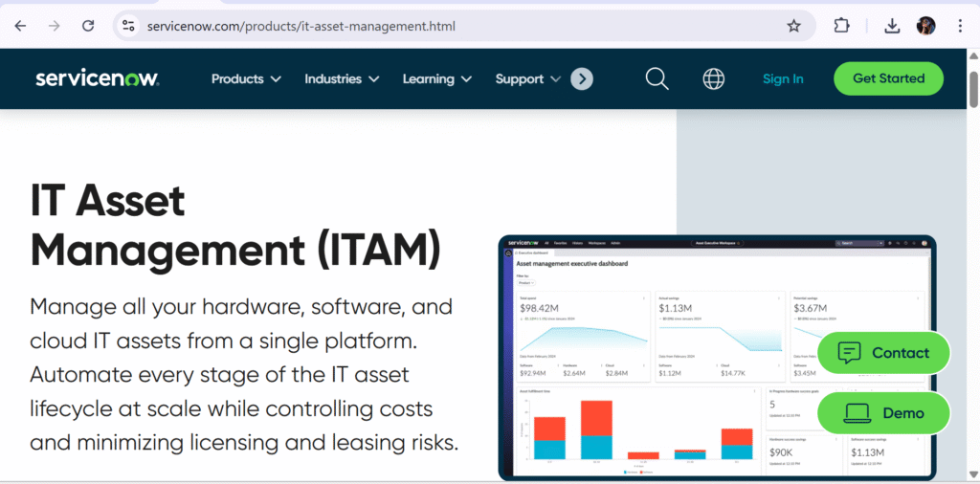Click the $1.13M actual savings value in the top dashboard card
The width and height of the screenshot is (980, 484).
click(675, 308)
